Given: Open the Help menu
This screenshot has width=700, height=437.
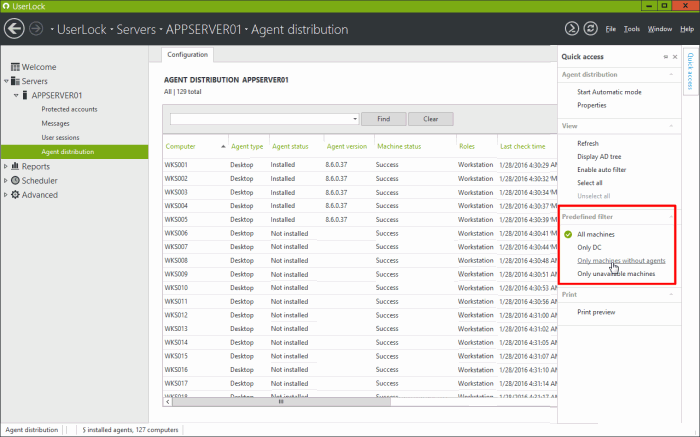Looking at the screenshot, I should (687, 29).
